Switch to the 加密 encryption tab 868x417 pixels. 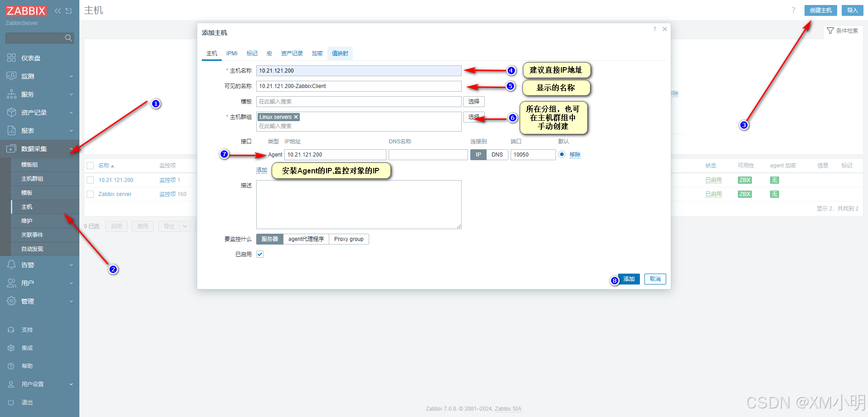click(x=317, y=54)
